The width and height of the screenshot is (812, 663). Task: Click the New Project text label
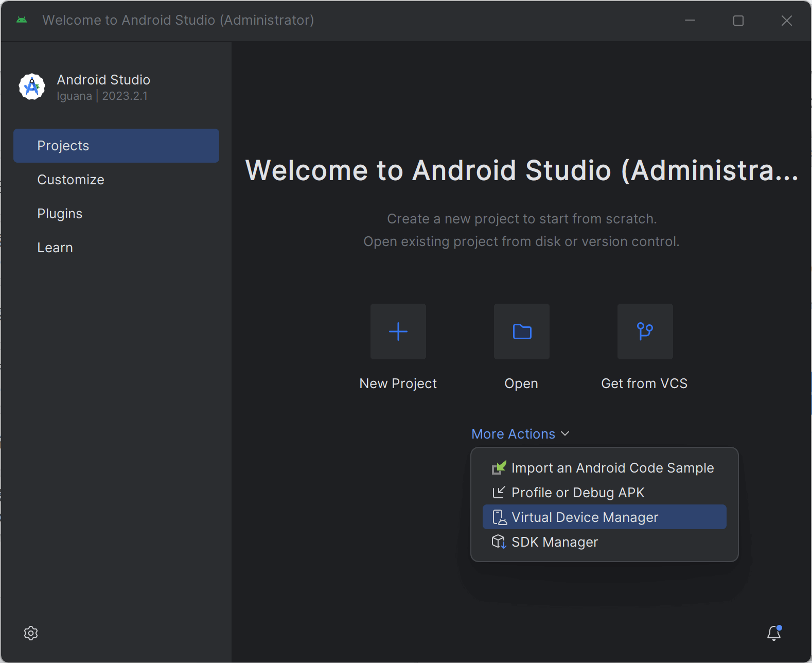pyautogui.click(x=398, y=383)
